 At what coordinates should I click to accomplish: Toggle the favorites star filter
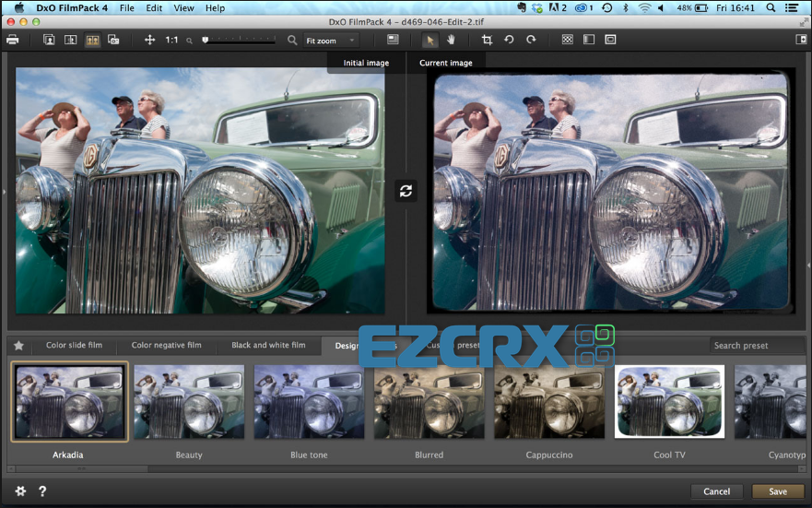18,346
